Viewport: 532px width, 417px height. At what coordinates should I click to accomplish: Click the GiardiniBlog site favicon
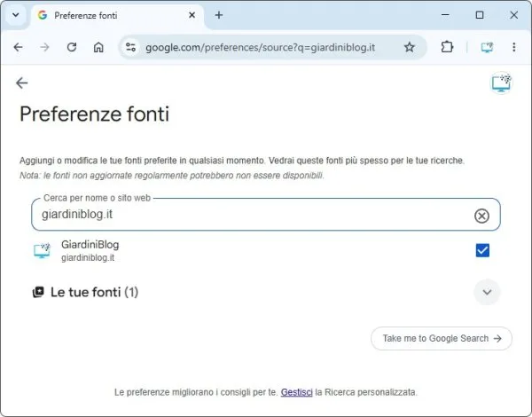tap(42, 250)
